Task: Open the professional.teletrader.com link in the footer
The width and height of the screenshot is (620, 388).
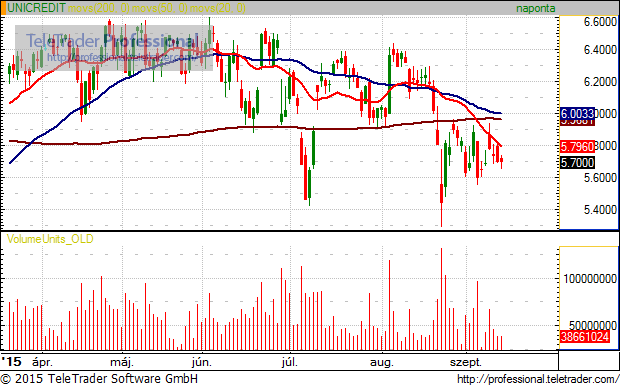Action: (538, 379)
